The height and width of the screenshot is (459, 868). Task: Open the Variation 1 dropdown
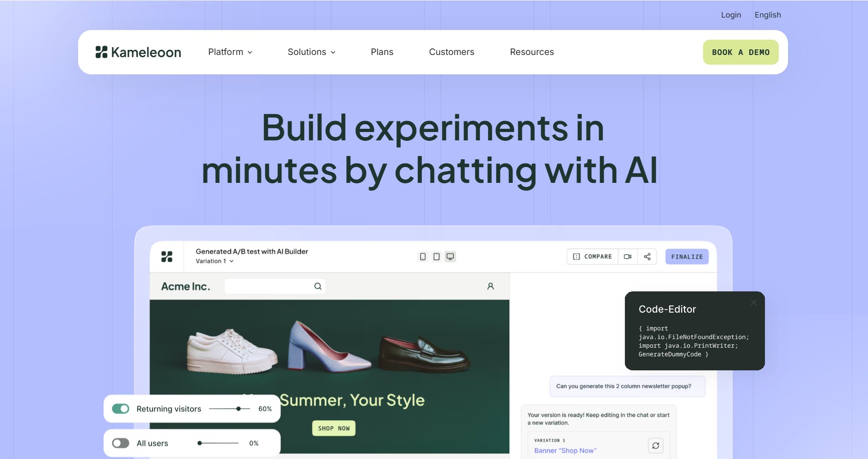click(214, 261)
